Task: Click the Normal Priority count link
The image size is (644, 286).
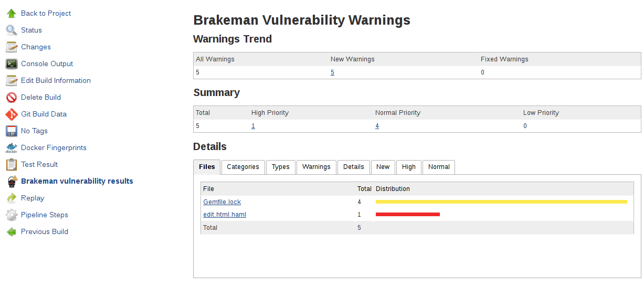Action: pyautogui.click(x=377, y=126)
